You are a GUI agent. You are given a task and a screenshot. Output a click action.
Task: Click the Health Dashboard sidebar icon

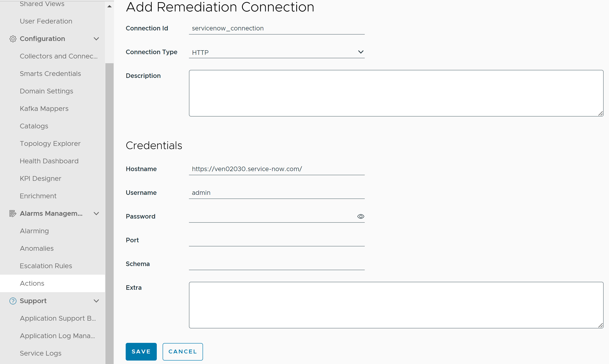point(49,161)
